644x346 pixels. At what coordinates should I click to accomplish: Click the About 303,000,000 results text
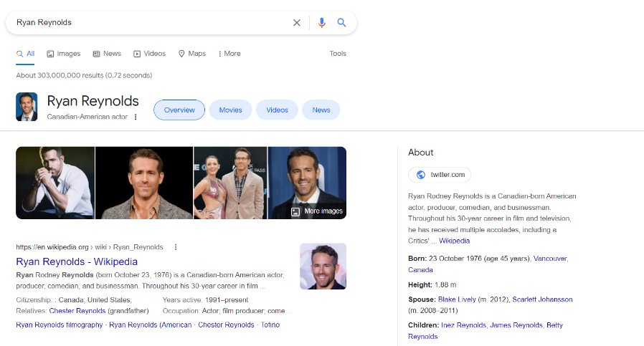tap(84, 75)
